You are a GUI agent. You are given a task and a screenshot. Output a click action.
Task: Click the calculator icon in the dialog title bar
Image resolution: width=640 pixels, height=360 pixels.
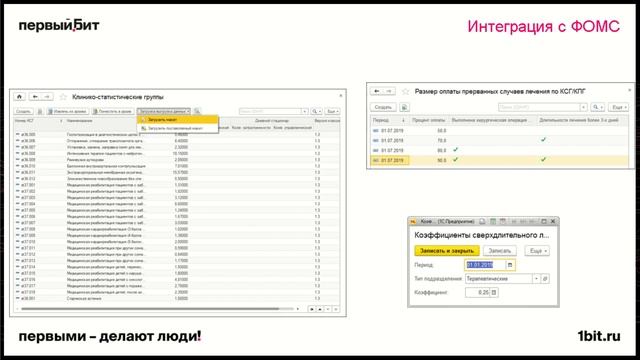pyautogui.click(x=493, y=221)
